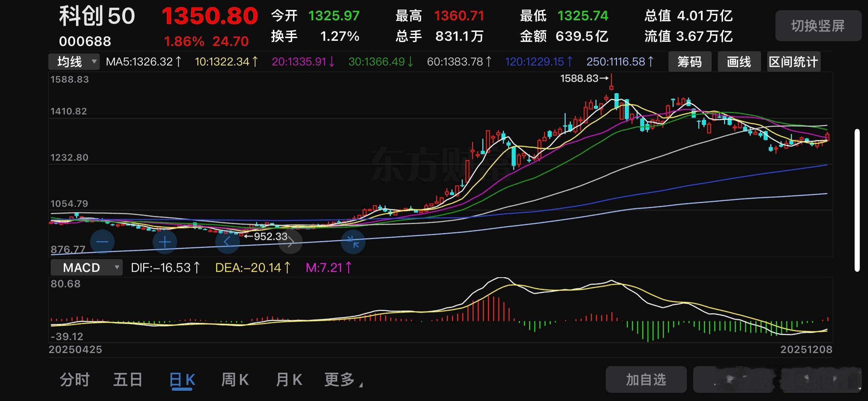Viewport: 868px width, 401px height.
Task: Toggle 区间统计 range statistics
Action: point(793,62)
